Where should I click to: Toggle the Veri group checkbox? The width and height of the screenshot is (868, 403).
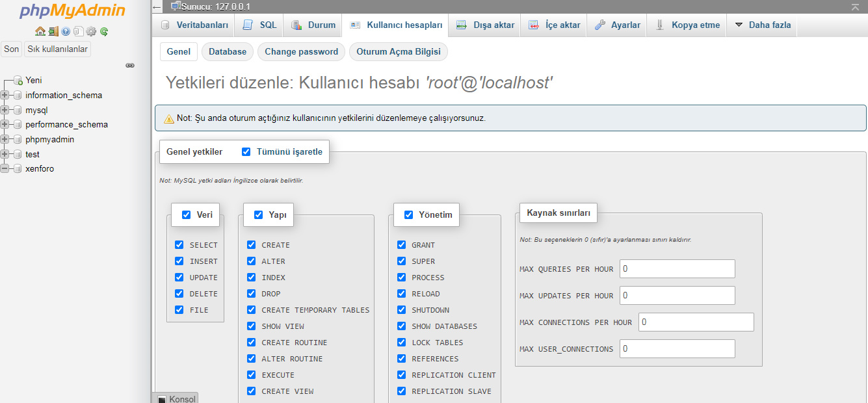tap(187, 215)
